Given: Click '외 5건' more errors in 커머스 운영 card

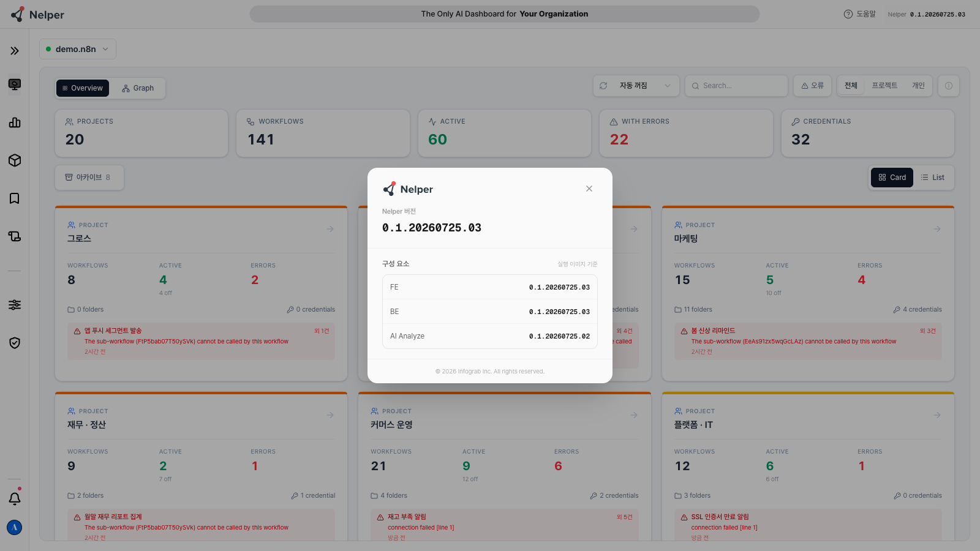Looking at the screenshot, I should 625,517.
